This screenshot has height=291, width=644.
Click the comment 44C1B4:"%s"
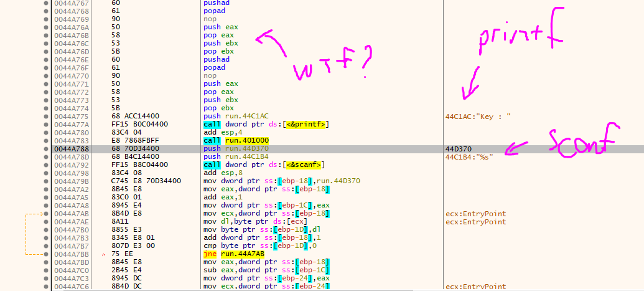tap(469, 157)
